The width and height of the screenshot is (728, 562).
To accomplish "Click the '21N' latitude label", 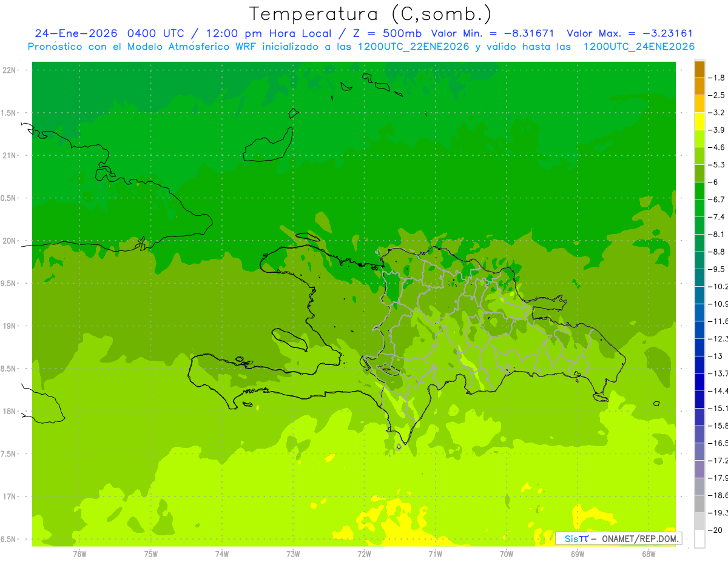I will click(9, 156).
